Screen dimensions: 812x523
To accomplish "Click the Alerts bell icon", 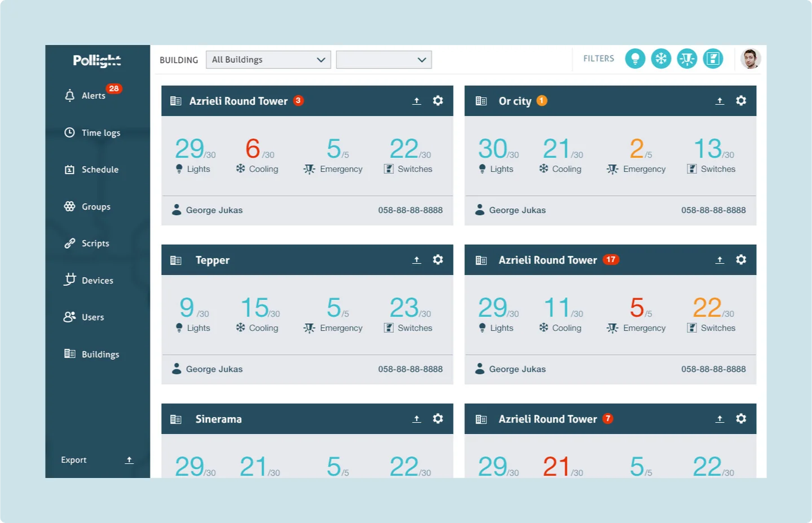I will coord(69,95).
